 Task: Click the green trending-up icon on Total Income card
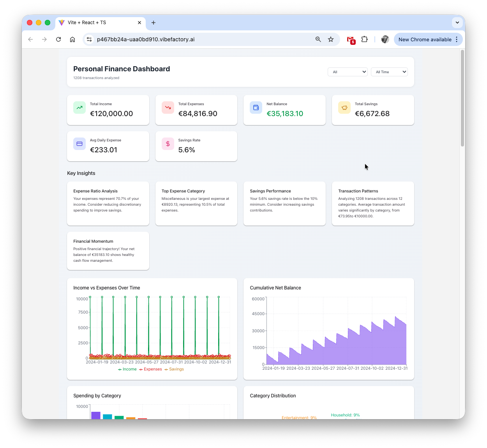79,108
